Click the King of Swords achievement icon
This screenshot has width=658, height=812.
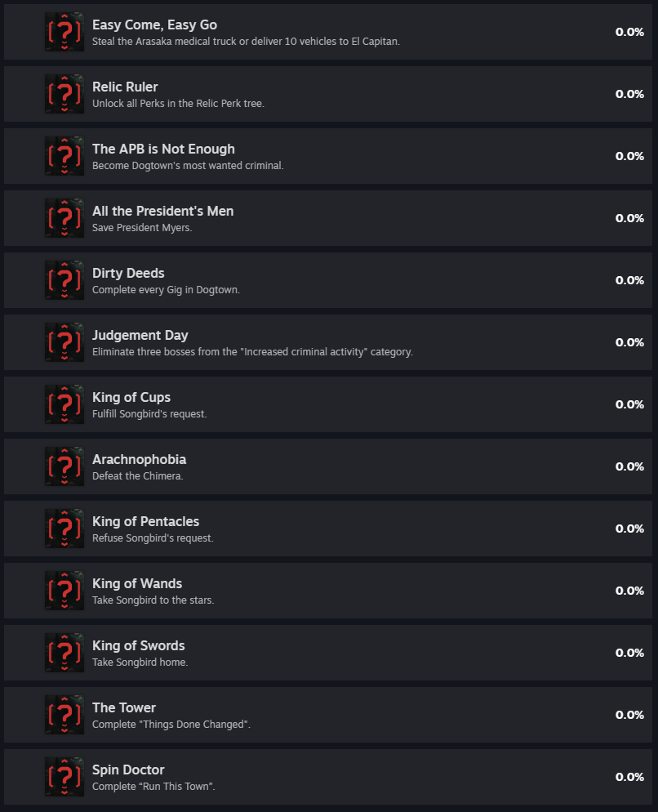point(64,652)
